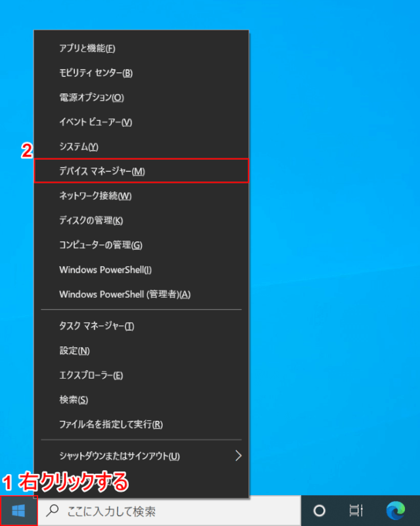Open システム from context menu

(x=78, y=147)
